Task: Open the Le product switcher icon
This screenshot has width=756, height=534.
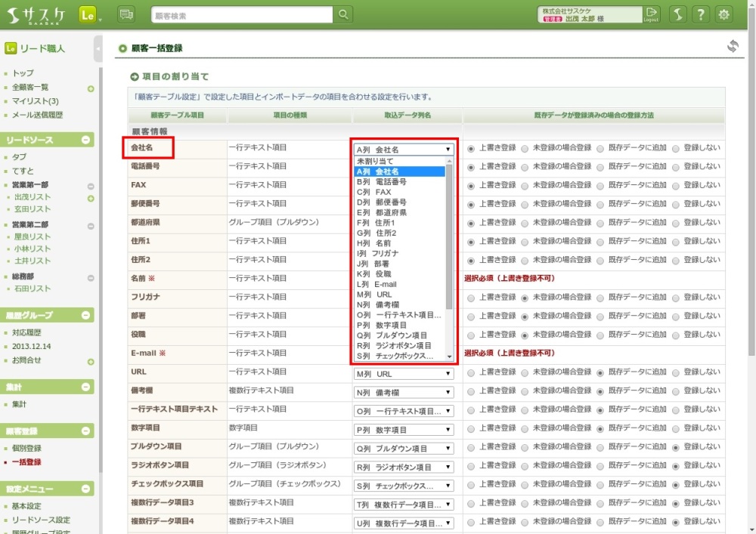Action: pos(87,14)
